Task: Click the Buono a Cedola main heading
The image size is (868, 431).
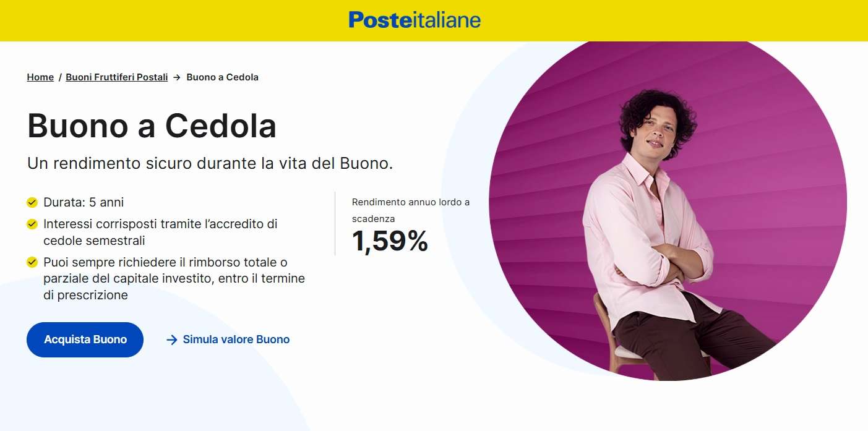Action: coord(152,126)
